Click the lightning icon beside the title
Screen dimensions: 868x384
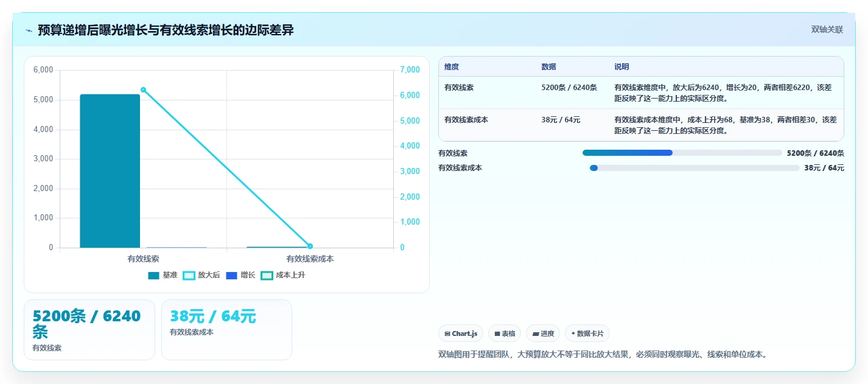(x=29, y=30)
